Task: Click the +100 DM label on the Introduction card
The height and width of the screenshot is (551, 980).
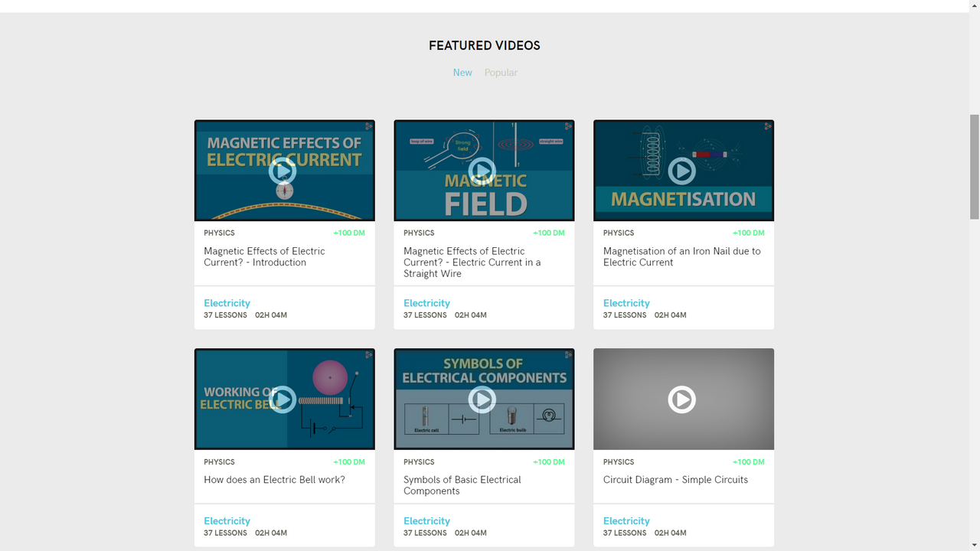Action: pos(349,233)
